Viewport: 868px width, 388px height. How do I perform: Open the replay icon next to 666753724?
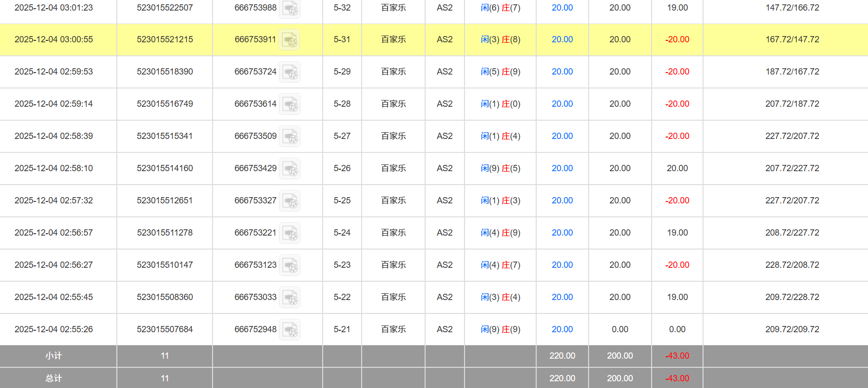coord(290,72)
